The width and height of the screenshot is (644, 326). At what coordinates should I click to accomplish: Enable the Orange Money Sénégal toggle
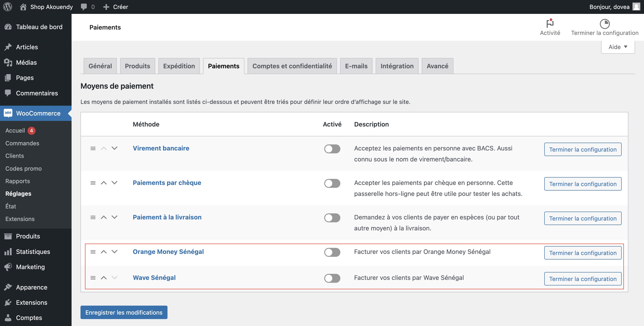[x=332, y=252]
